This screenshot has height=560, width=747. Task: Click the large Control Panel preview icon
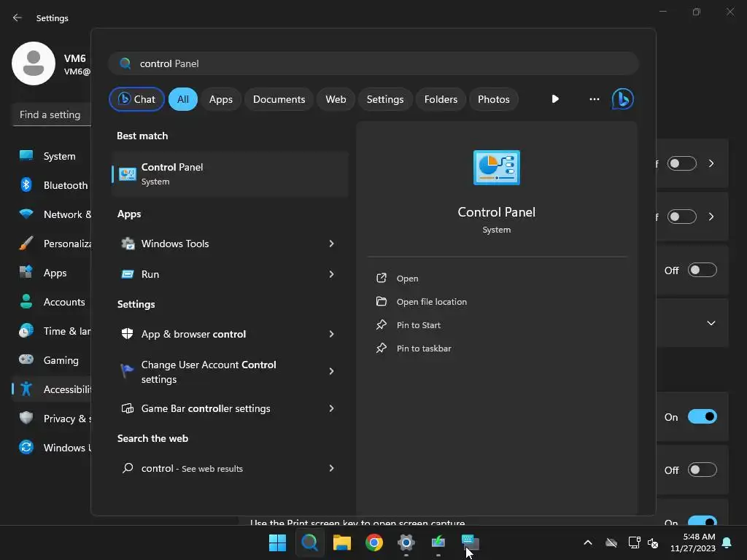(496, 168)
